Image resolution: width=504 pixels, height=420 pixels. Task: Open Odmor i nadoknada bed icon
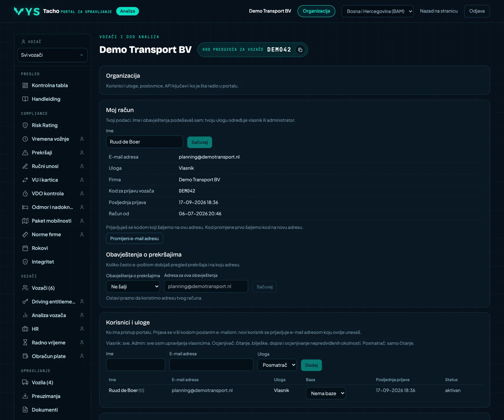(25, 207)
